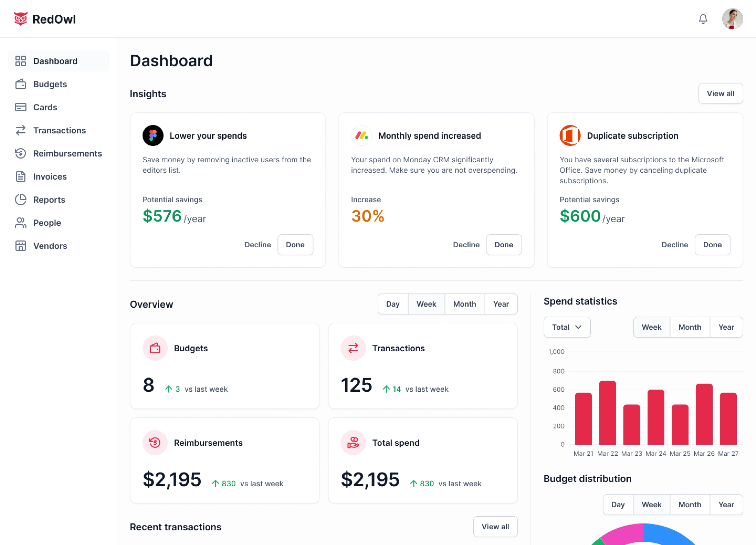This screenshot has width=756, height=545.
Task: Open Reimbursements in the sidebar
Action: pyautogui.click(x=59, y=153)
